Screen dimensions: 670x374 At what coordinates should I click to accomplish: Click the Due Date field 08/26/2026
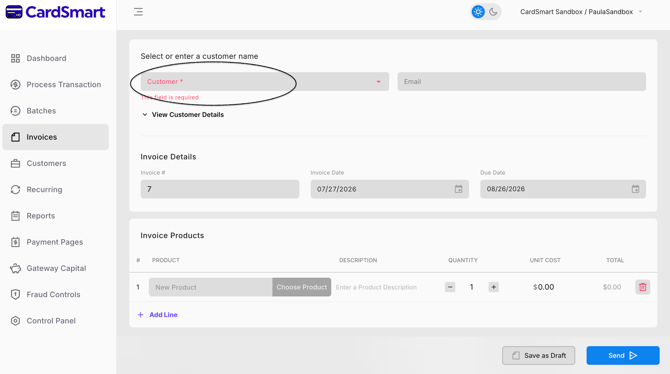(x=563, y=189)
